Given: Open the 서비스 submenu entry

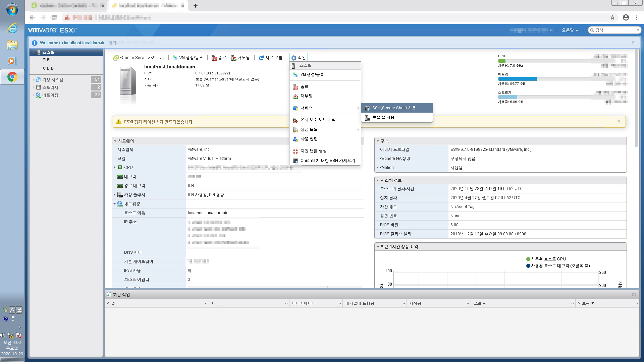Looking at the screenshot, I should tap(325, 108).
